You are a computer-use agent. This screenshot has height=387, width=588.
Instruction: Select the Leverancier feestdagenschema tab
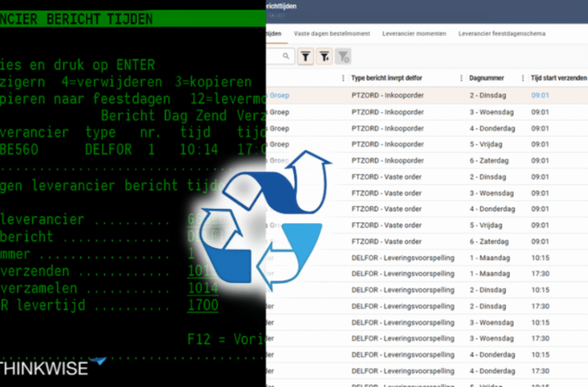pyautogui.click(x=501, y=34)
